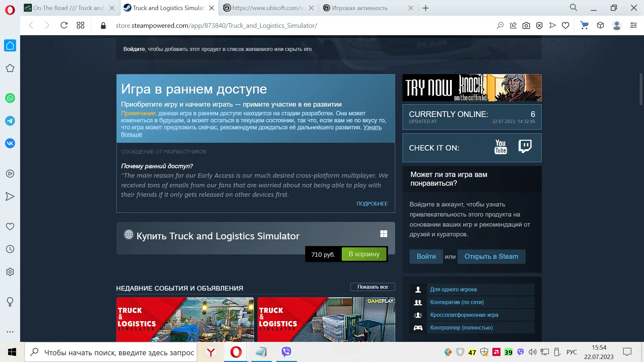Open Telegram in the Opera sidebar
This screenshot has height=362, width=644.
tap(10, 121)
